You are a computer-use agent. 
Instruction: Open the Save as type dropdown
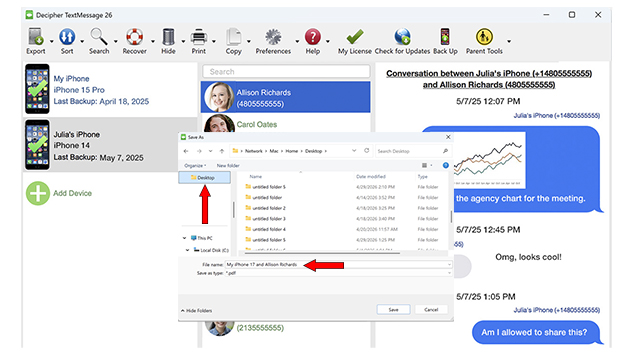[449, 273]
